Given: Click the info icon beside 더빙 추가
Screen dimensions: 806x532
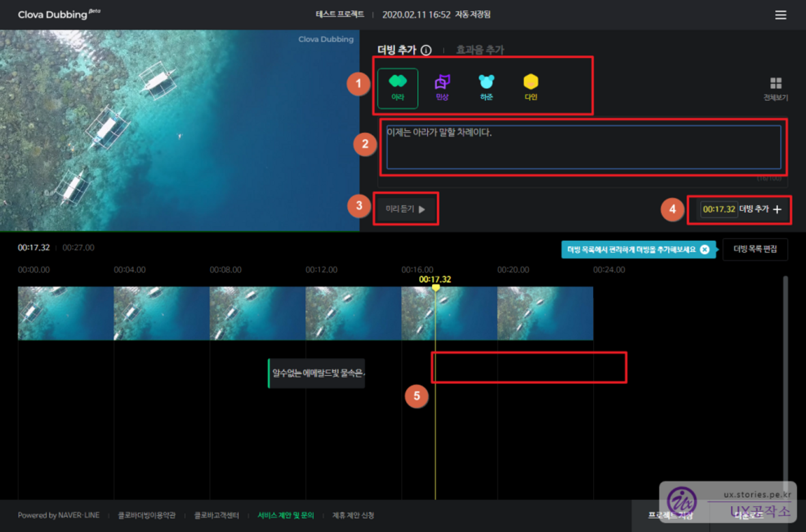Looking at the screenshot, I should [x=426, y=50].
